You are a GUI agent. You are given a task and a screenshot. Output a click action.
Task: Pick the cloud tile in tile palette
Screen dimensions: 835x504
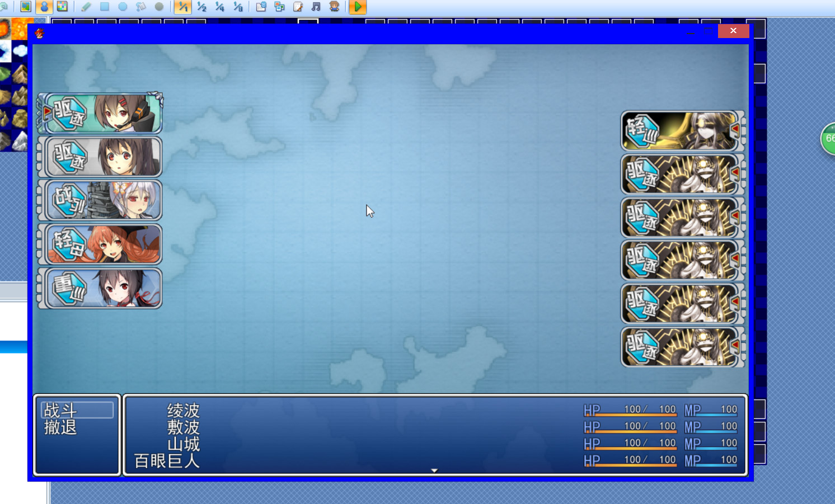(x=20, y=51)
